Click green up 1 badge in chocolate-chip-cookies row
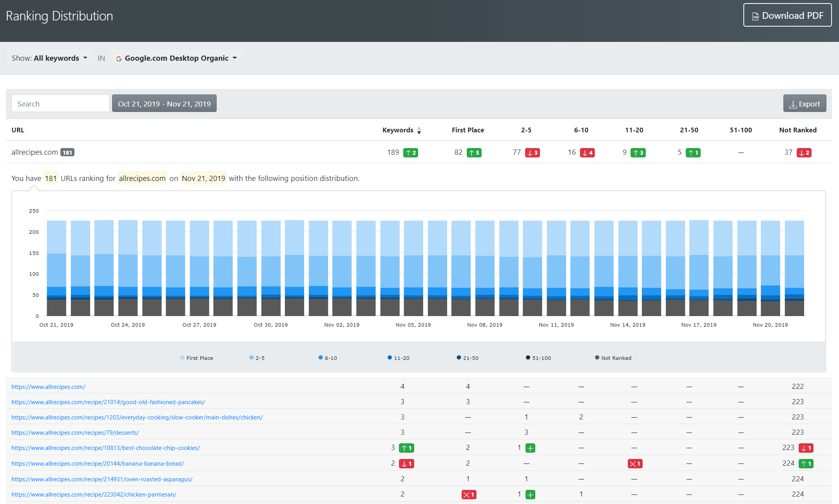839x504 pixels. coord(406,448)
